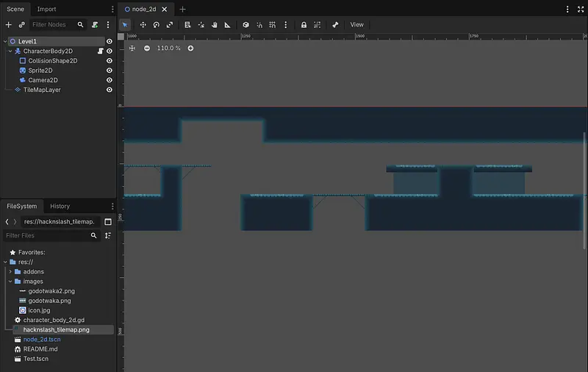Choose the Pan mode hand tool
Viewport: 588px width, 372px height.
click(215, 24)
